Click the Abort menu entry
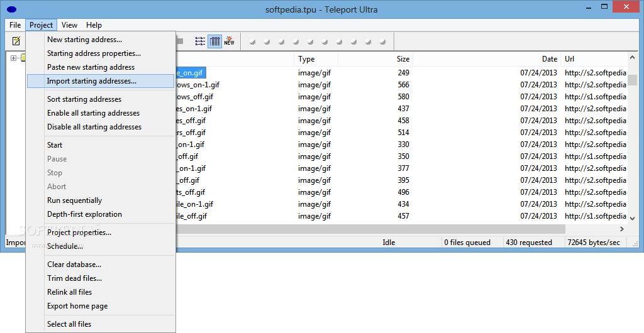 pyautogui.click(x=101, y=187)
